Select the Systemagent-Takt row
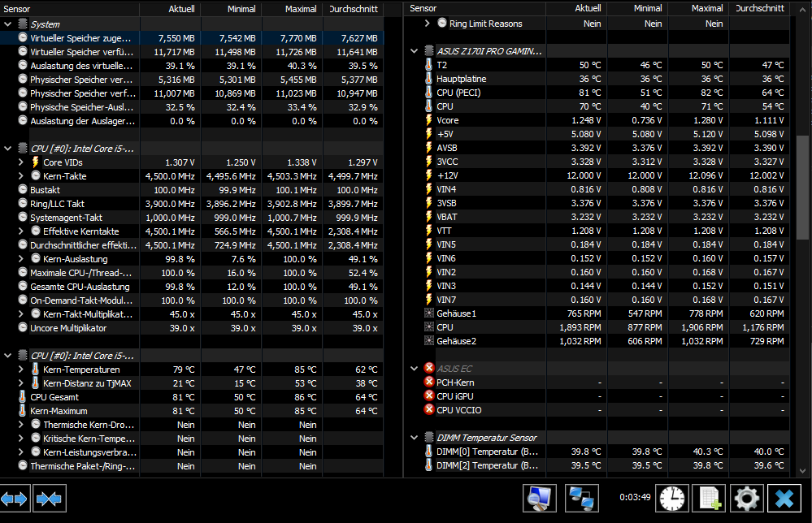The image size is (812, 523). [x=192, y=218]
